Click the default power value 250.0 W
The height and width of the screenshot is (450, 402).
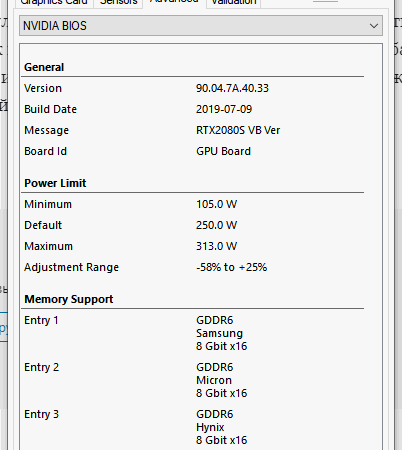tap(216, 225)
